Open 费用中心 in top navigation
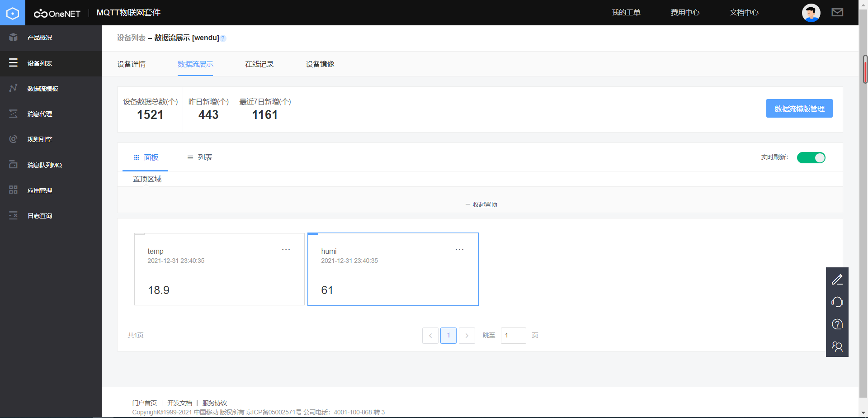Image resolution: width=868 pixels, height=418 pixels. point(685,13)
